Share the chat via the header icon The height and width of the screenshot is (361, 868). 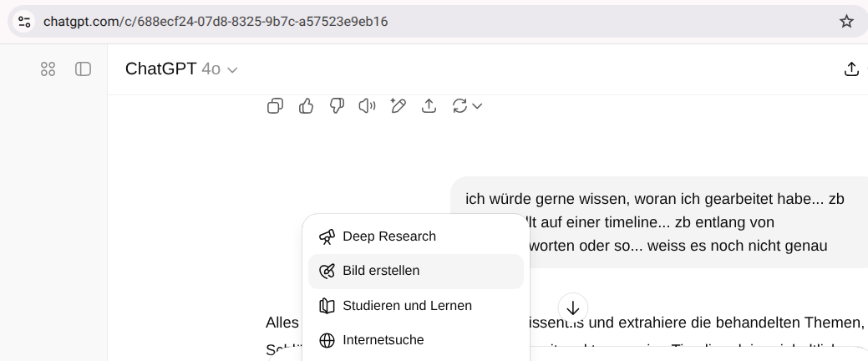point(851,69)
